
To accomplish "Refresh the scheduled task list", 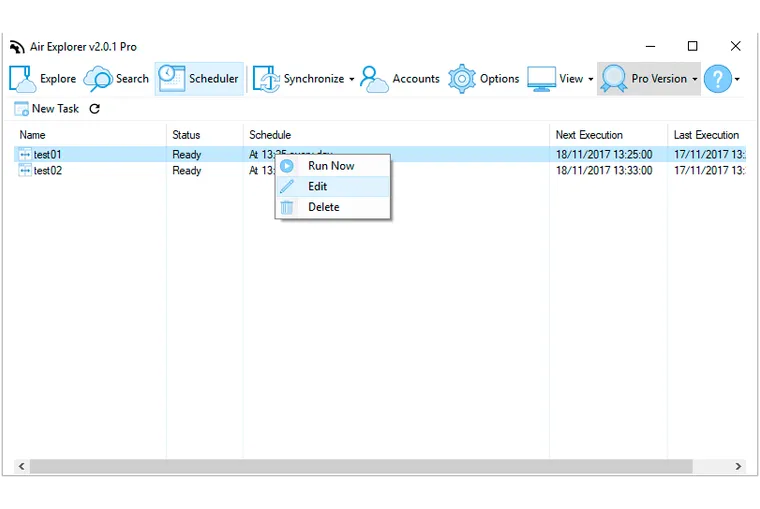I will point(95,109).
